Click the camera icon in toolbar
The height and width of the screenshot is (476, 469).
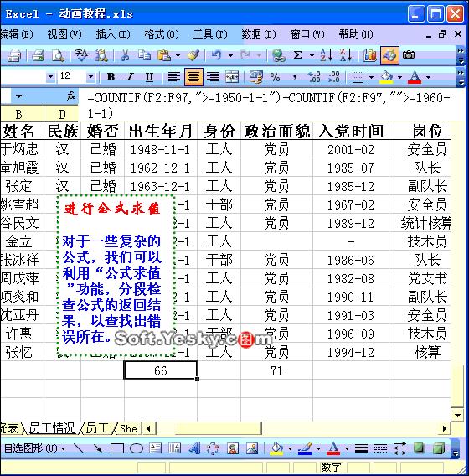click(409, 55)
